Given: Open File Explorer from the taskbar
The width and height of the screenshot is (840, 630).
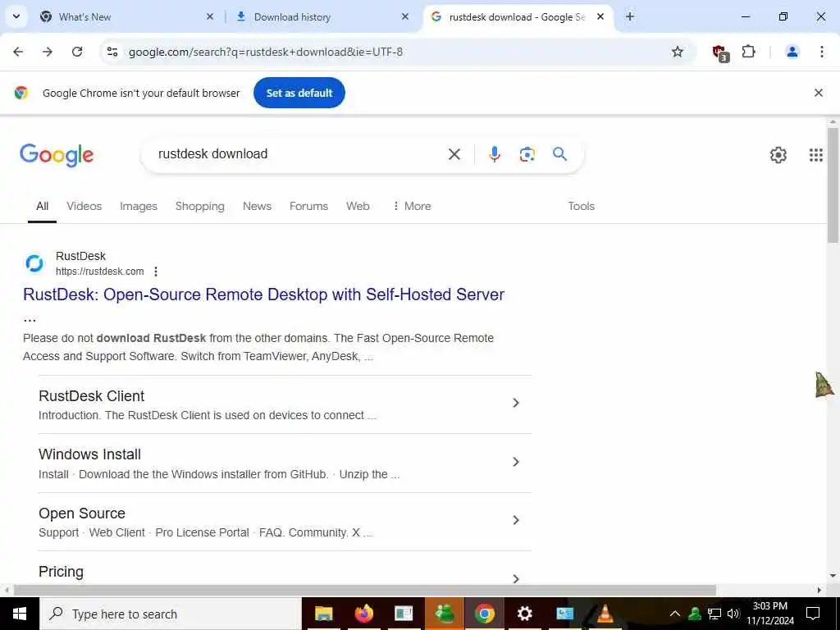Looking at the screenshot, I should [323, 614].
